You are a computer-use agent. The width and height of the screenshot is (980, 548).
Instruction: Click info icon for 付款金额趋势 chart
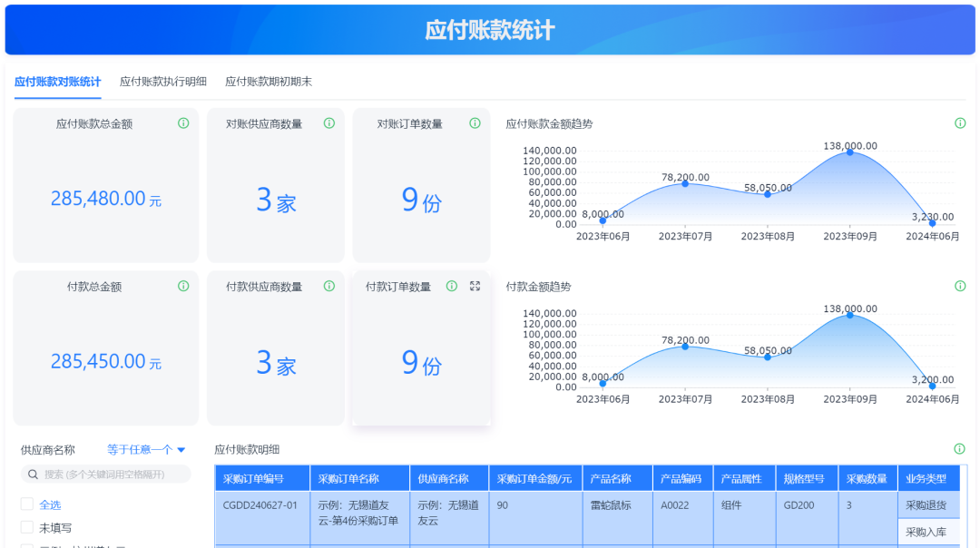pyautogui.click(x=960, y=287)
